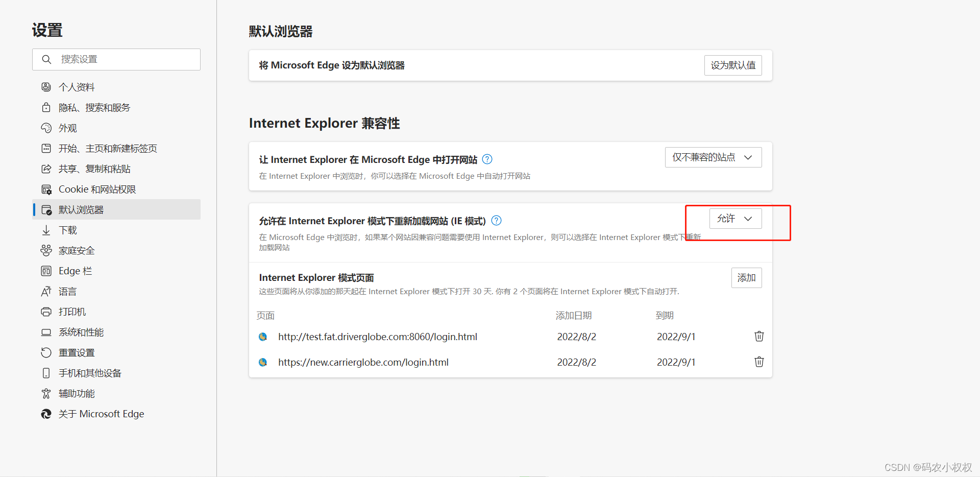Click the lock icon beside 隐私、搜索和服务
This screenshot has width=980, height=477.
[46, 107]
